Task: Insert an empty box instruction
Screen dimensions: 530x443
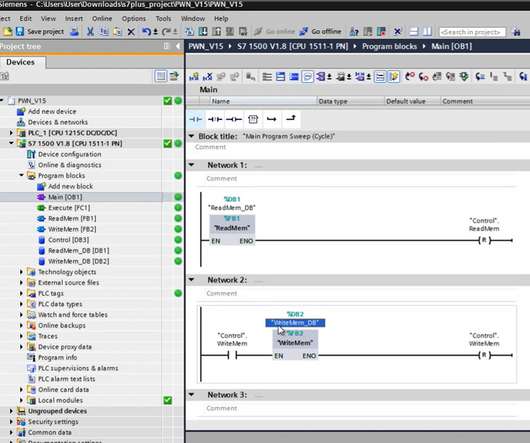Action: tap(252, 119)
